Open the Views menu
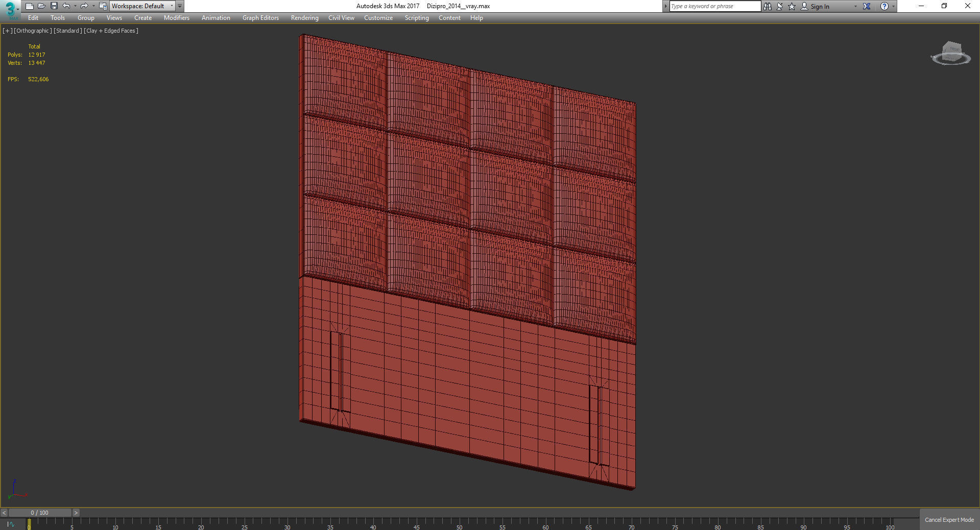The height and width of the screenshot is (530, 980). point(114,18)
